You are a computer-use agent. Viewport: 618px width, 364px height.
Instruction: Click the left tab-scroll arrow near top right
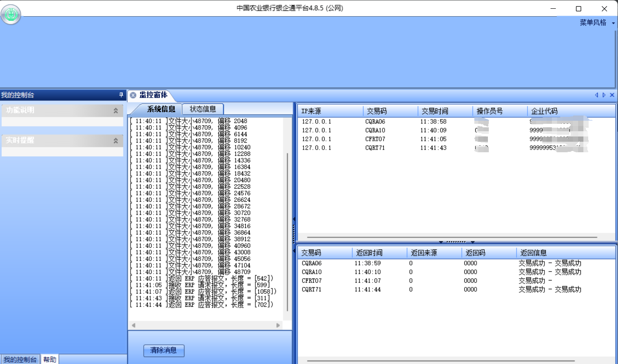[596, 95]
